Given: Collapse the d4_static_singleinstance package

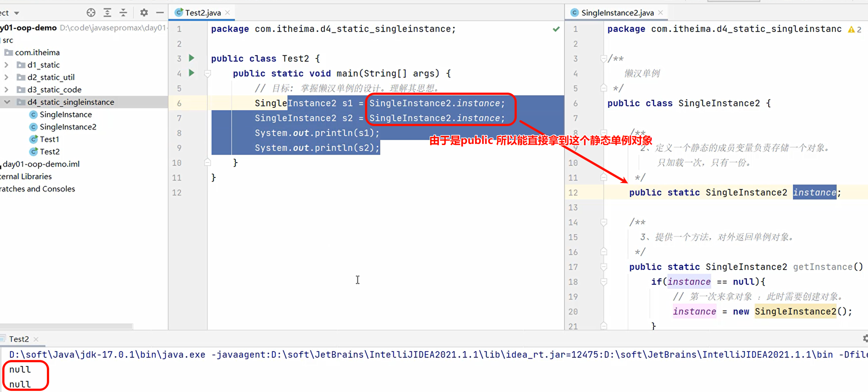Looking at the screenshot, I should pyautogui.click(x=7, y=102).
